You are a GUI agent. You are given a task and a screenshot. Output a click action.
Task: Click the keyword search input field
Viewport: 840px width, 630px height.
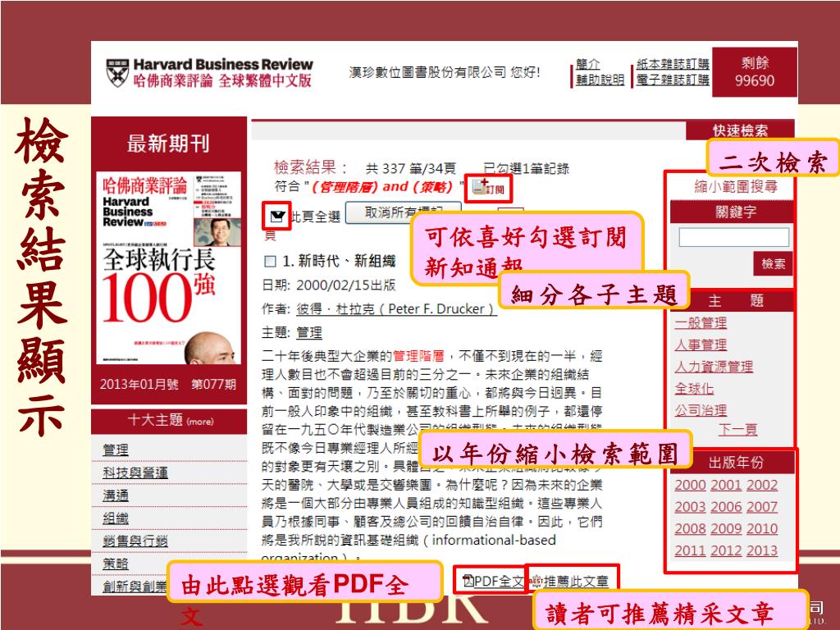pos(733,238)
